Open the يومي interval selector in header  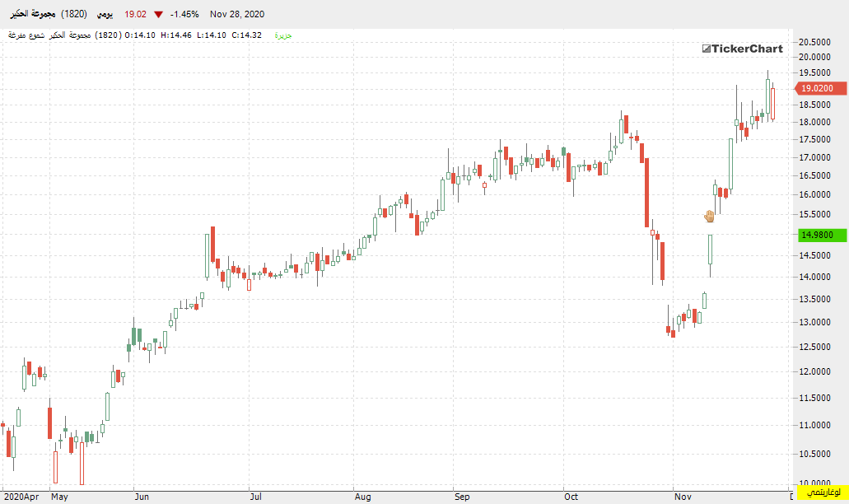(x=105, y=14)
